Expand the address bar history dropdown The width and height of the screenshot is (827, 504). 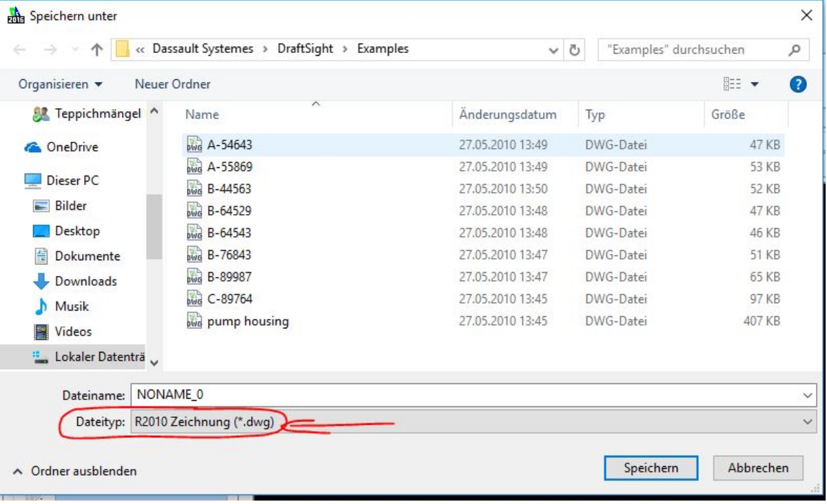click(x=553, y=50)
